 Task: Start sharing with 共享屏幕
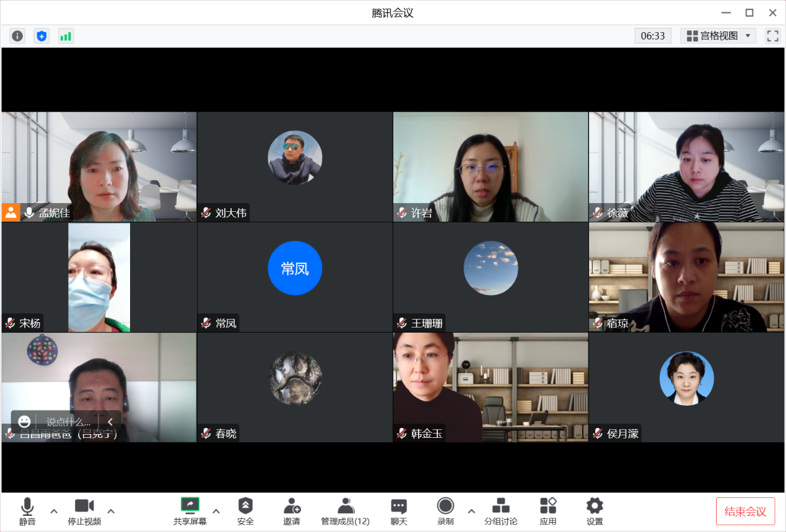tap(190, 512)
